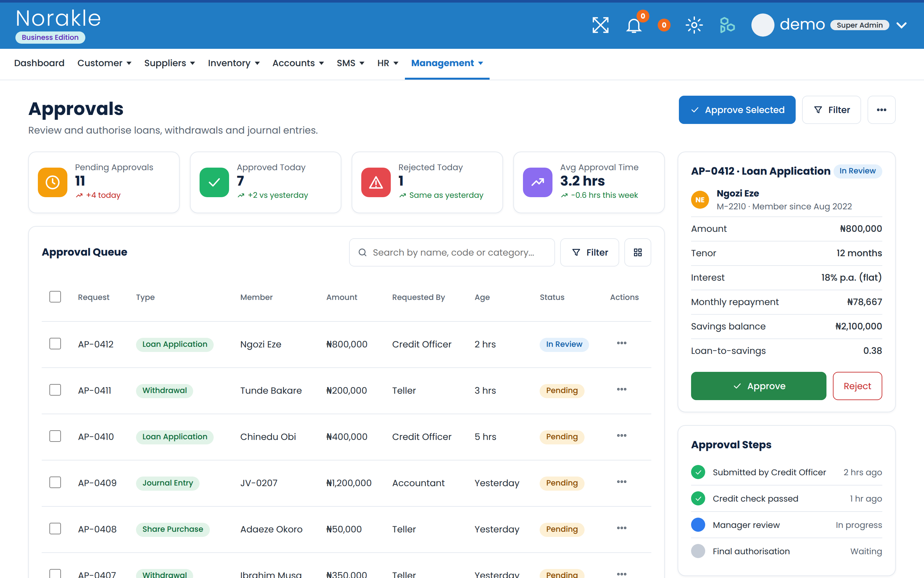Image resolution: width=924 pixels, height=578 pixels.
Task: Check the AP-0412 row checkbox
Action: (x=56, y=344)
